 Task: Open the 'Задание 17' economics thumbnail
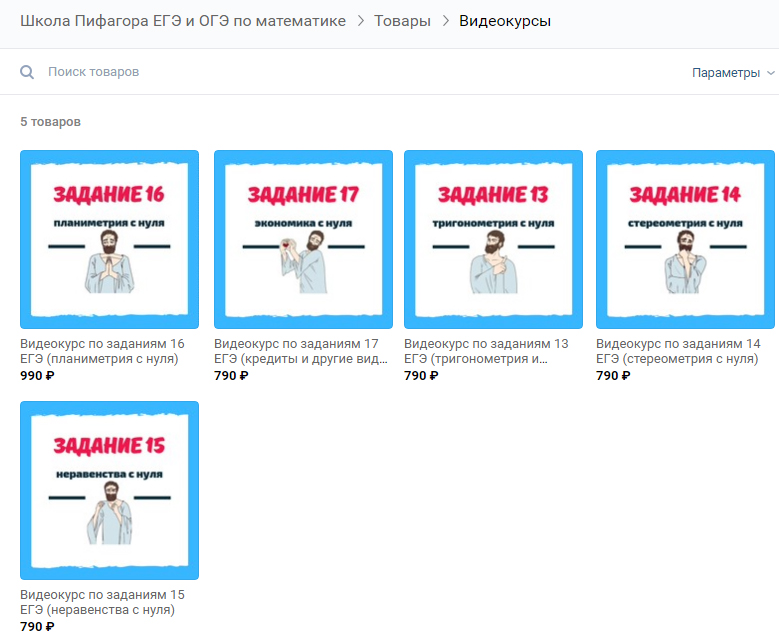pos(303,240)
